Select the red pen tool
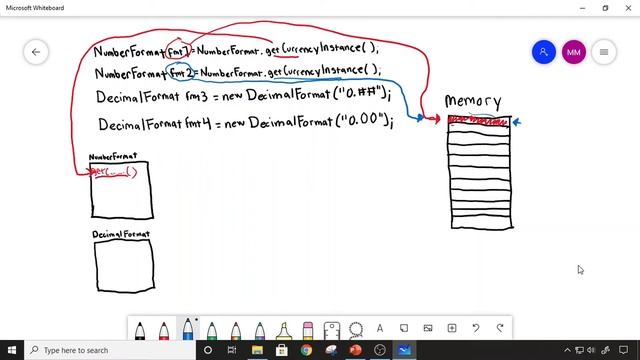The image size is (640, 360). tap(164, 331)
